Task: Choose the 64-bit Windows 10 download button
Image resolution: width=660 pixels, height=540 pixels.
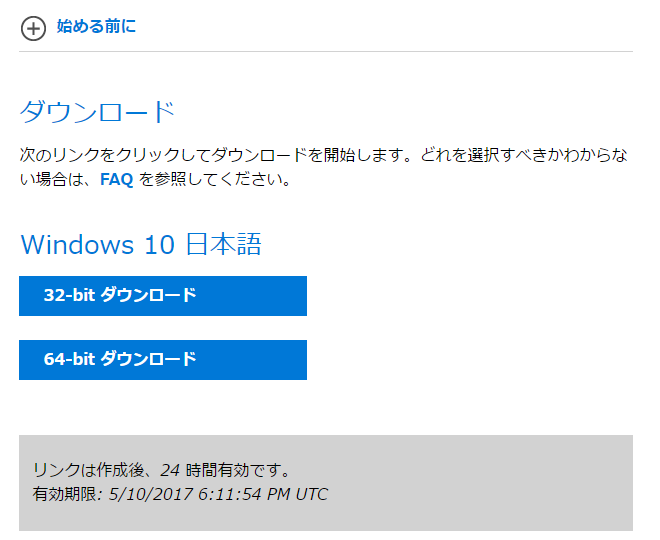Action: pos(163,360)
